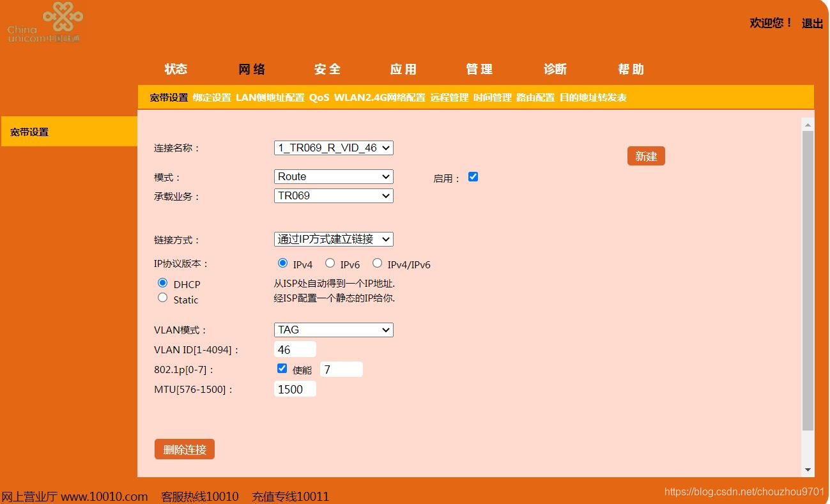Click the VLAN ID input field
Viewport: 830px width, 504px height.
[295, 349]
